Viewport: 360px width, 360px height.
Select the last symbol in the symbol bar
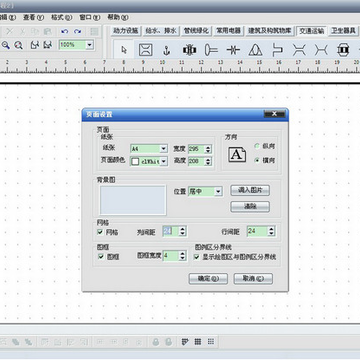pos(343,50)
